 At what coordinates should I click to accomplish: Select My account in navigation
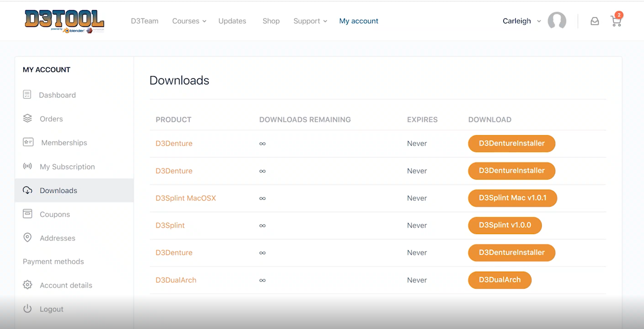click(x=359, y=21)
